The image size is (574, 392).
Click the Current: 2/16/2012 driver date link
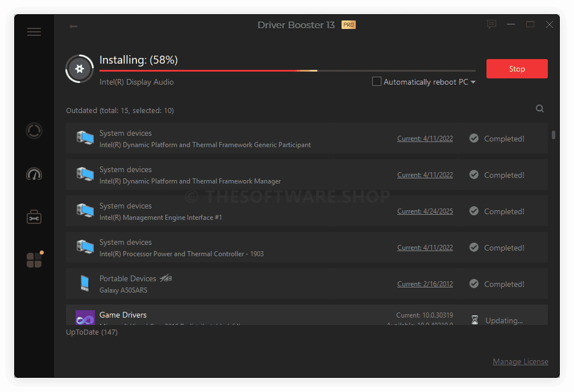(x=425, y=284)
